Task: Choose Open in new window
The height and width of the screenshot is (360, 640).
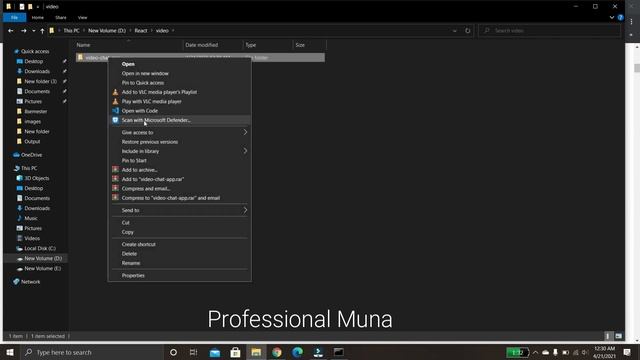Action: (x=145, y=73)
